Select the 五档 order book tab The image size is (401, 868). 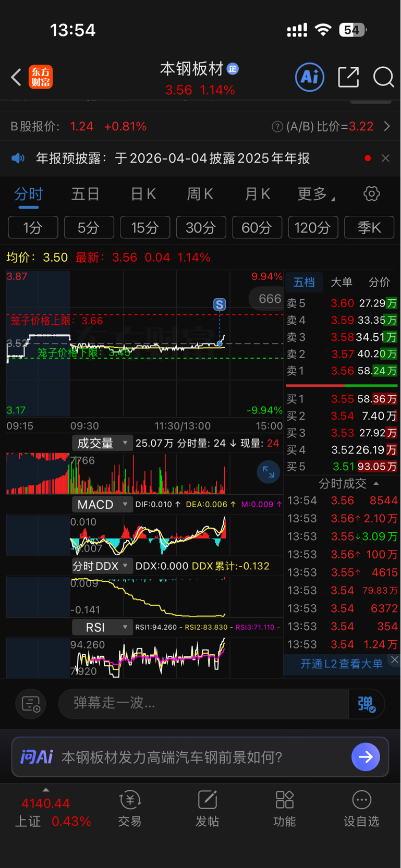pyautogui.click(x=304, y=282)
